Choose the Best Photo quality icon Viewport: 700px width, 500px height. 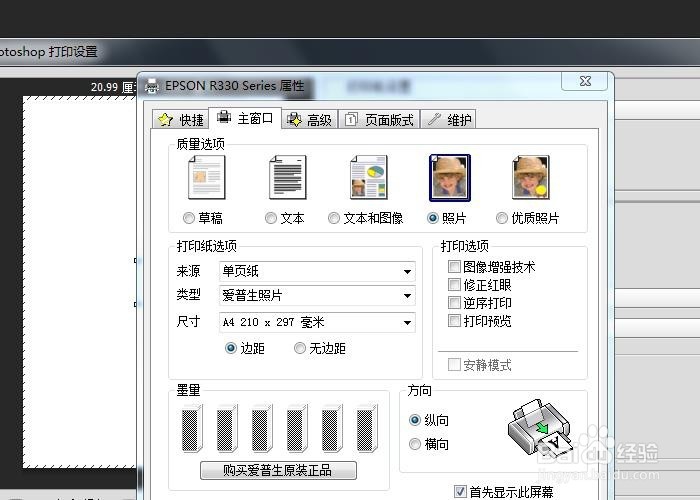click(531, 177)
